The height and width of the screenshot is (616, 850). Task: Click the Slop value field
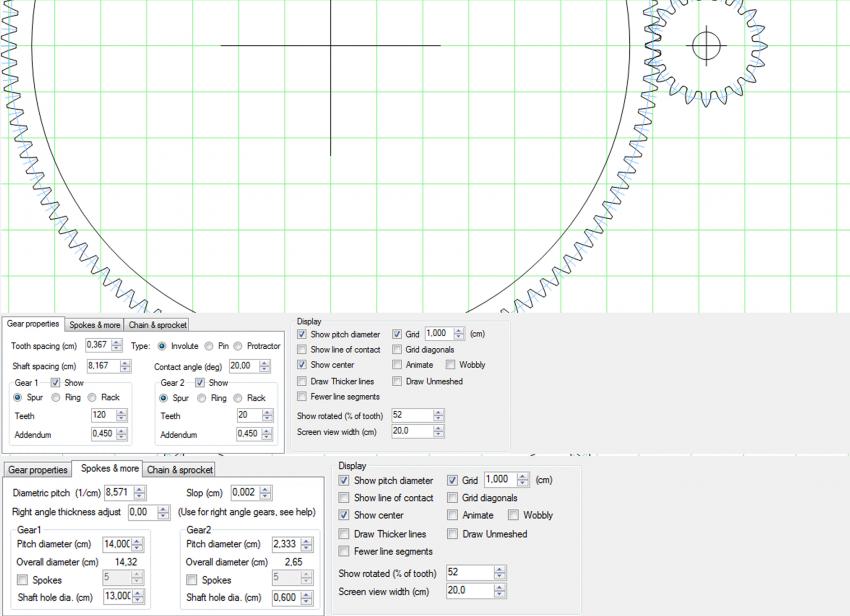tap(243, 493)
